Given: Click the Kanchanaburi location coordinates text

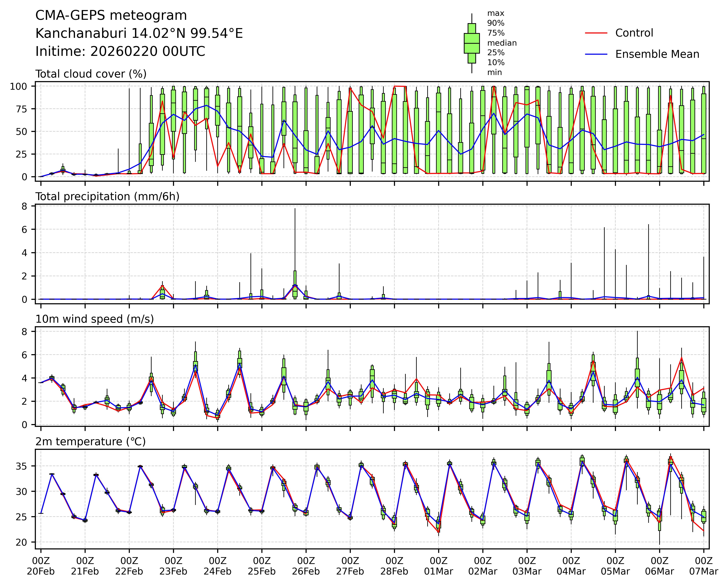Looking at the screenshot, I should coord(139,34).
